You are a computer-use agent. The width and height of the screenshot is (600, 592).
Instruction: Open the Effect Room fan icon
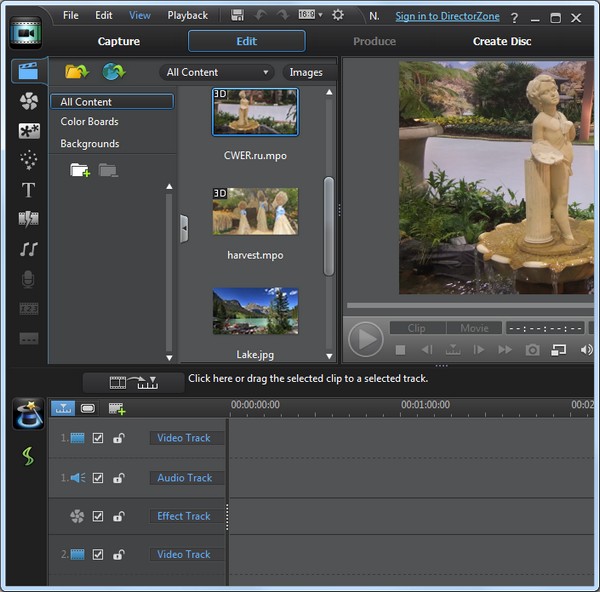pyautogui.click(x=28, y=101)
